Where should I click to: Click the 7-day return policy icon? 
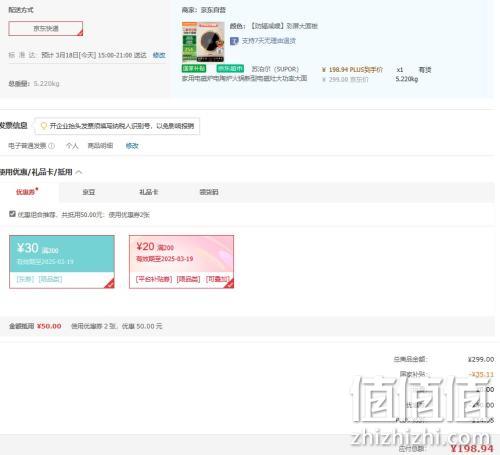pos(234,41)
